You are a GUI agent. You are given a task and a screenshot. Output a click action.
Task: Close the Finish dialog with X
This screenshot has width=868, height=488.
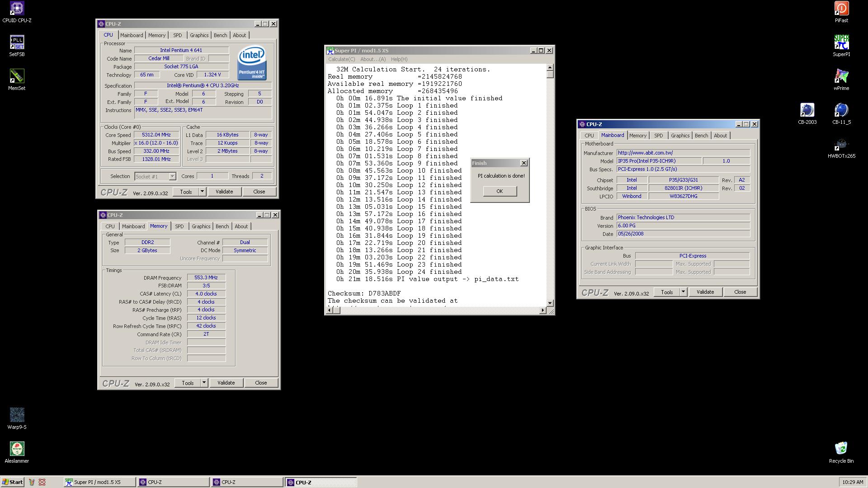524,163
